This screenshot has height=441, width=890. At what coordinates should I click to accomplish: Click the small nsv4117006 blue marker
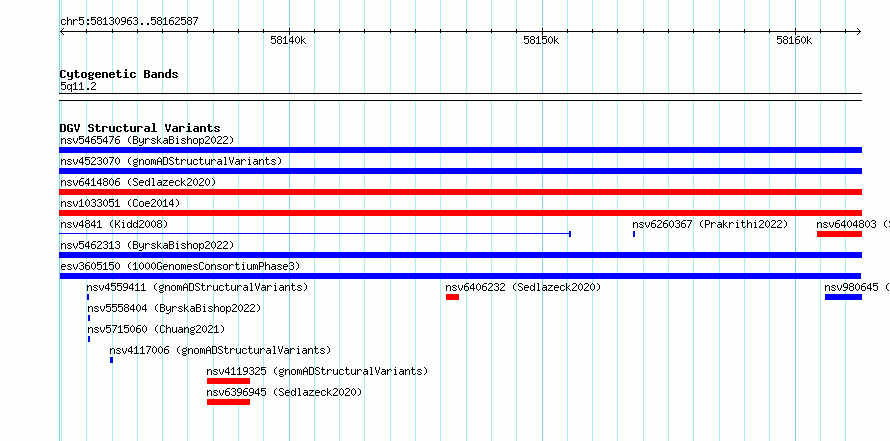coord(111,360)
